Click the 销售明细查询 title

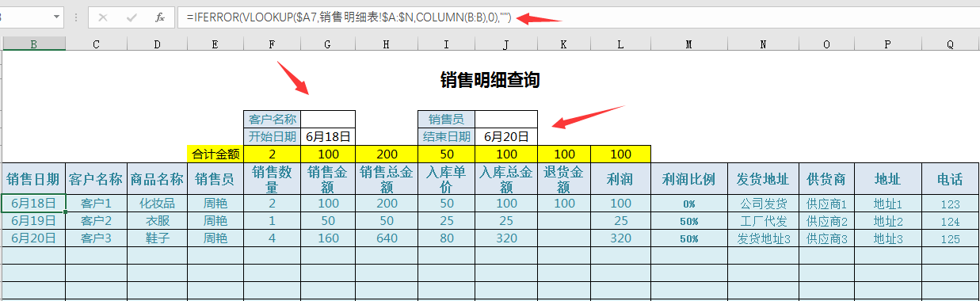point(490,79)
